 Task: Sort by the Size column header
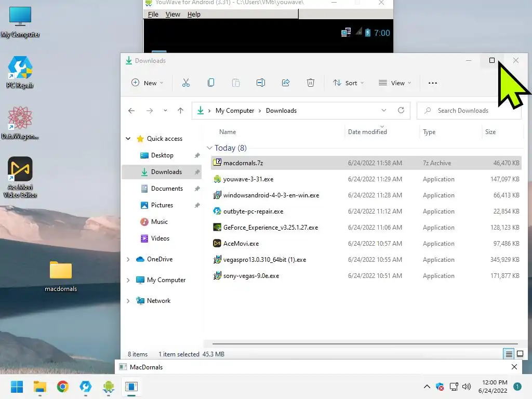490,132
